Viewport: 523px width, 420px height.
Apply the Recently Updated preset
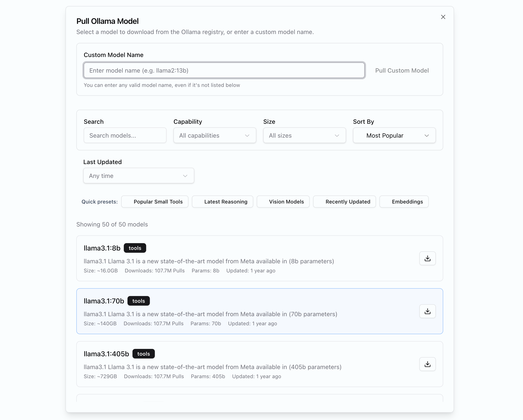point(344,202)
